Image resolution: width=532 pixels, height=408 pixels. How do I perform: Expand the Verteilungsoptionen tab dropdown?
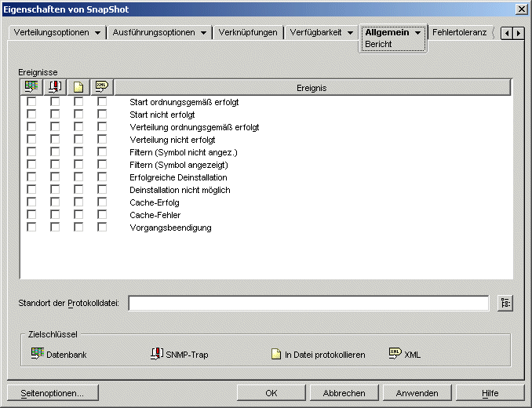click(97, 33)
